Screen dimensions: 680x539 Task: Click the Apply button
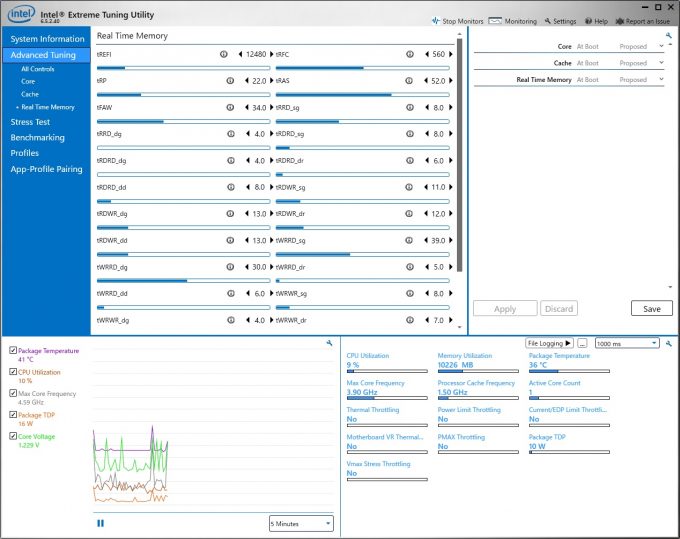[505, 309]
